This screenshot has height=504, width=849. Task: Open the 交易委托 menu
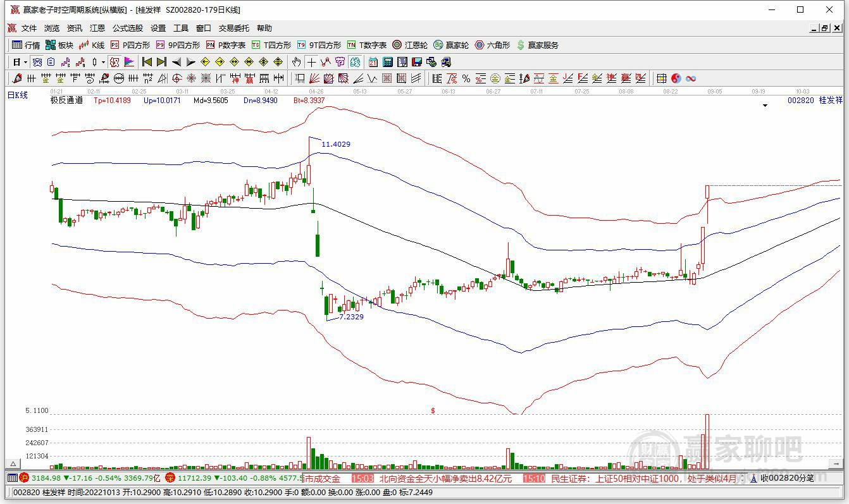[x=234, y=28]
